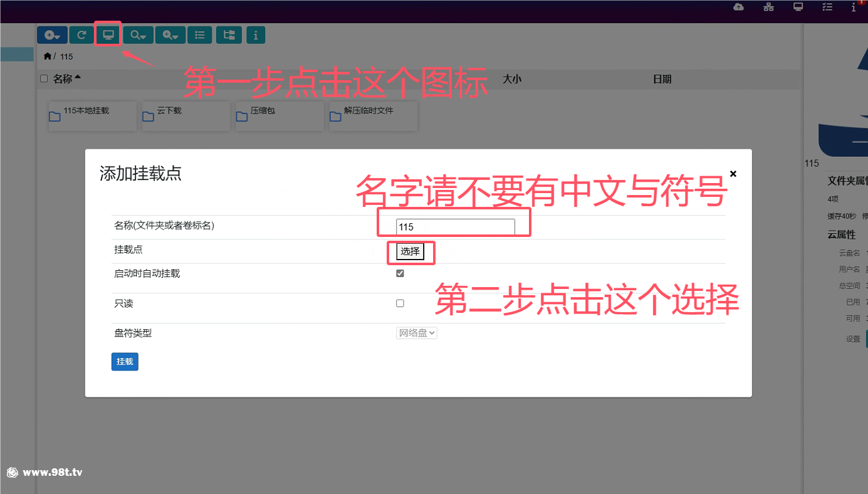Open the zoom magnifier dropdown in toolbar
This screenshot has height=494, width=868.
[x=171, y=35]
